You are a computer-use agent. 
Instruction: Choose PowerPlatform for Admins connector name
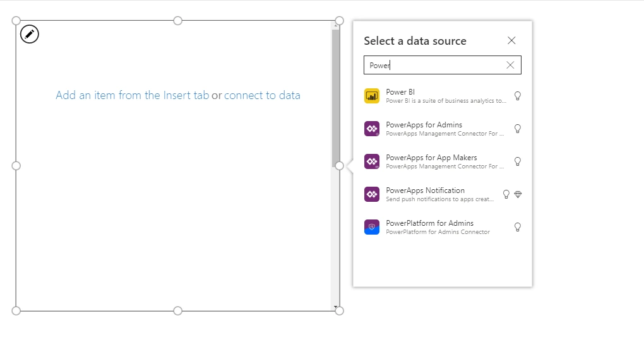(429, 223)
